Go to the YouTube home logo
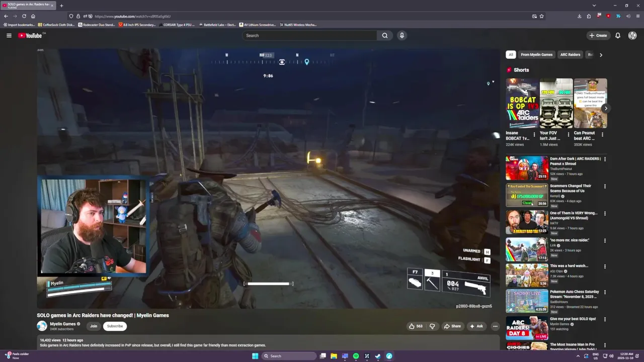Screen dimensions: 644x362 tap(31, 35)
